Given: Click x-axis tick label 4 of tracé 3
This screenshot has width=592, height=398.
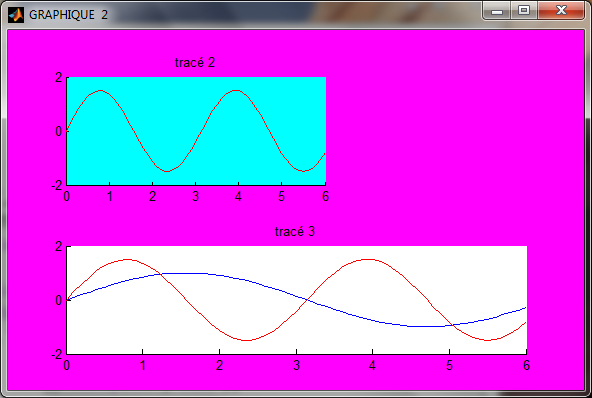Looking at the screenshot, I should pyautogui.click(x=372, y=365).
